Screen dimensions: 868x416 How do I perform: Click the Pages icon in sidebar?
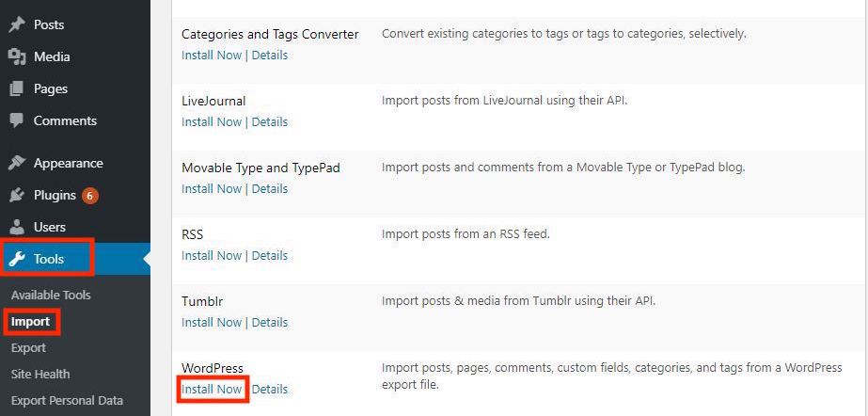click(17, 88)
